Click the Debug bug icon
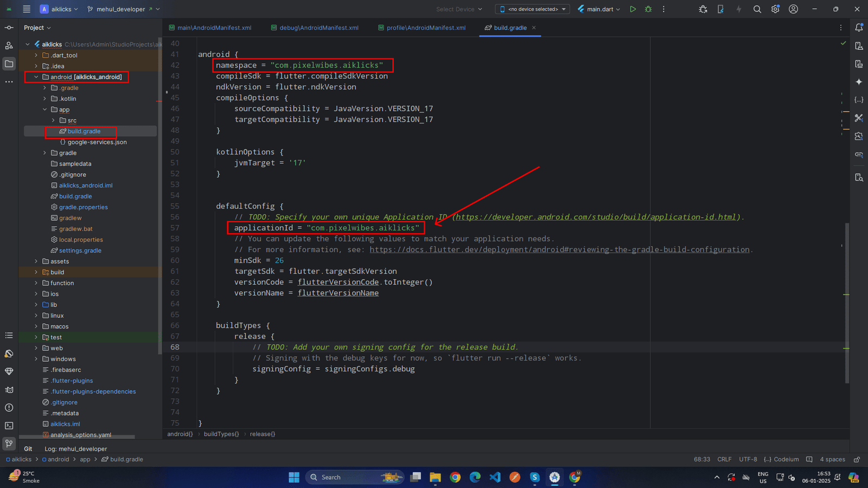The width and height of the screenshot is (868, 488). pyautogui.click(x=648, y=9)
